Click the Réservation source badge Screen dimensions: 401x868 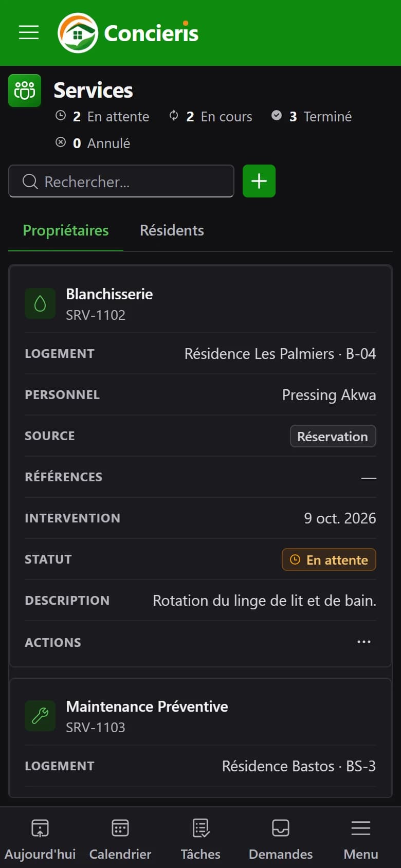coord(333,436)
